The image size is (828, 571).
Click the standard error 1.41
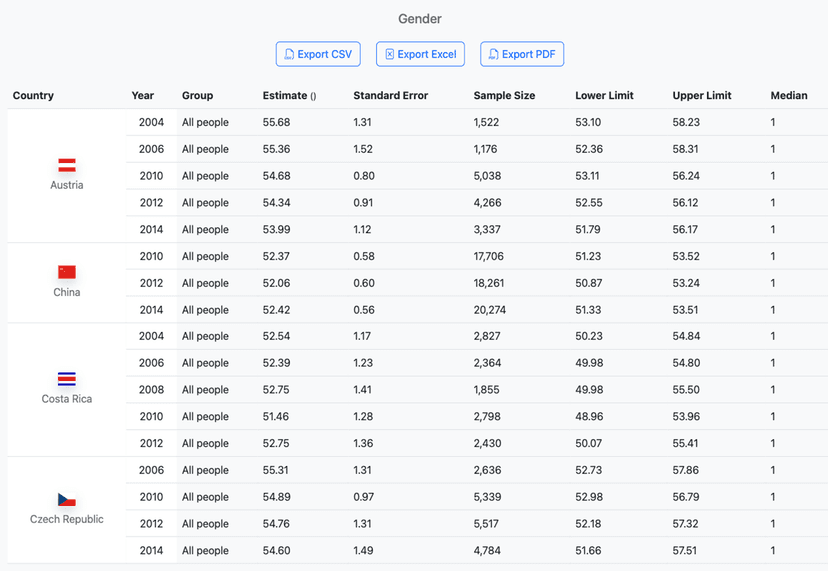pos(363,390)
